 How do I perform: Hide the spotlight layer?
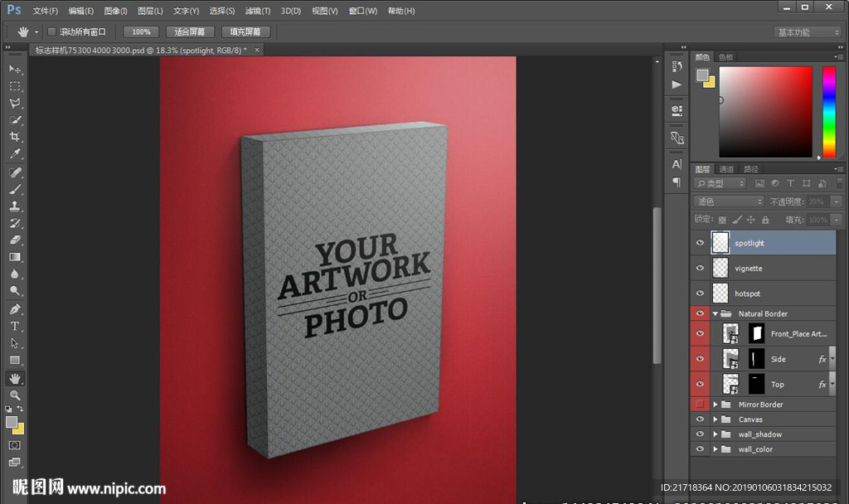tap(700, 243)
